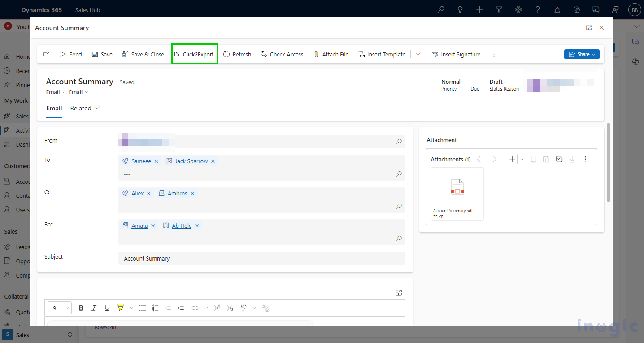Toggle italic formatting in editor
This screenshot has height=343, width=644.
[x=94, y=308]
